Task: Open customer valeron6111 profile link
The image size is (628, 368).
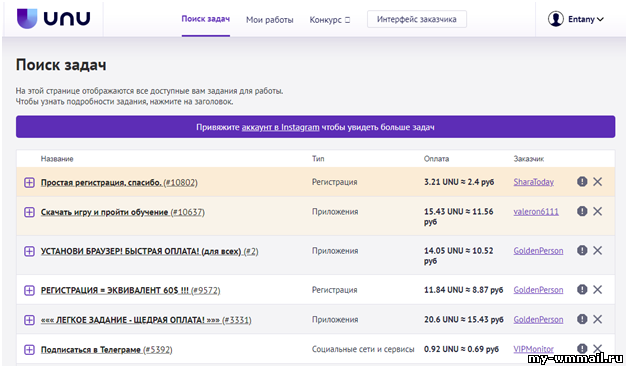Action: [536, 211]
